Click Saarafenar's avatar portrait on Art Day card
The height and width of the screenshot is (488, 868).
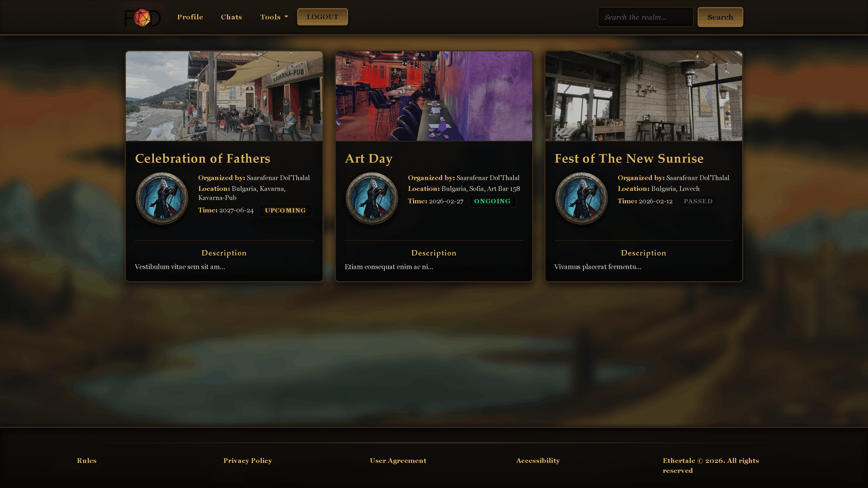coord(372,198)
